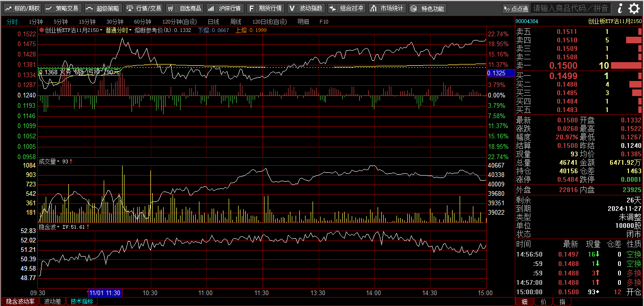
Task: Select the 日线 daily chart
Action: click(214, 22)
